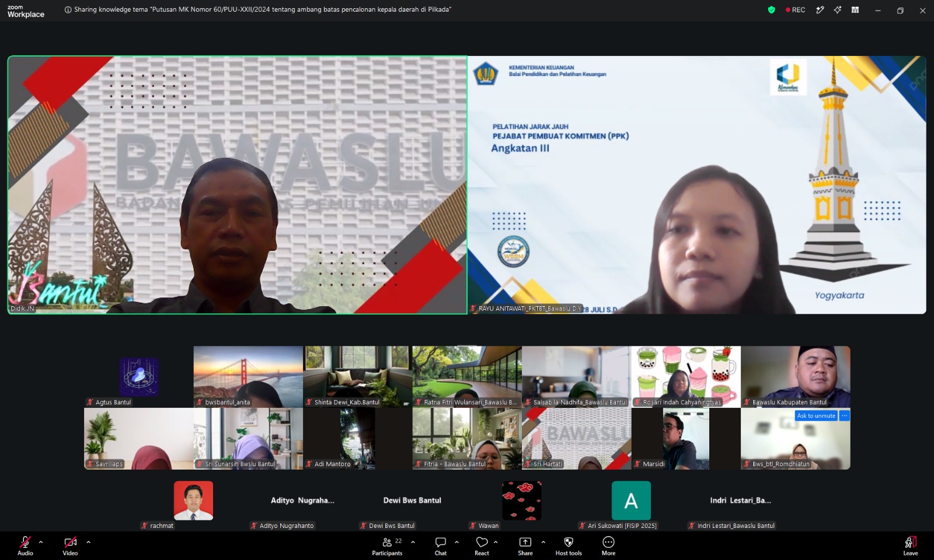Expand sharing options arrow beside Share
The width and height of the screenshot is (934, 560).
pos(543,542)
